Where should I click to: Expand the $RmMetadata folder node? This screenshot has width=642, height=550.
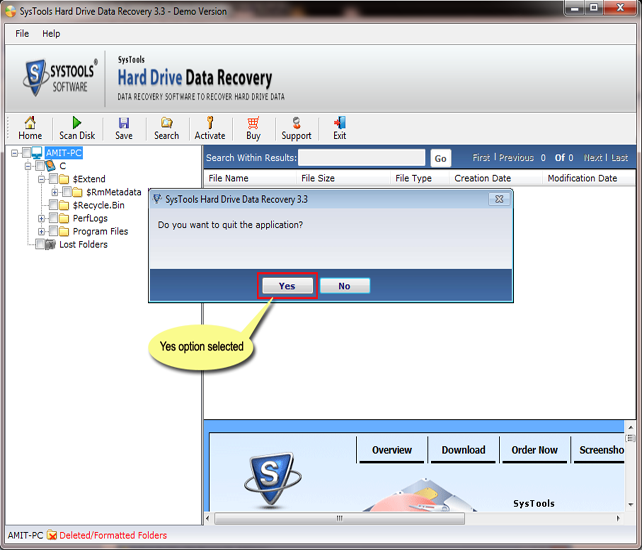point(55,192)
